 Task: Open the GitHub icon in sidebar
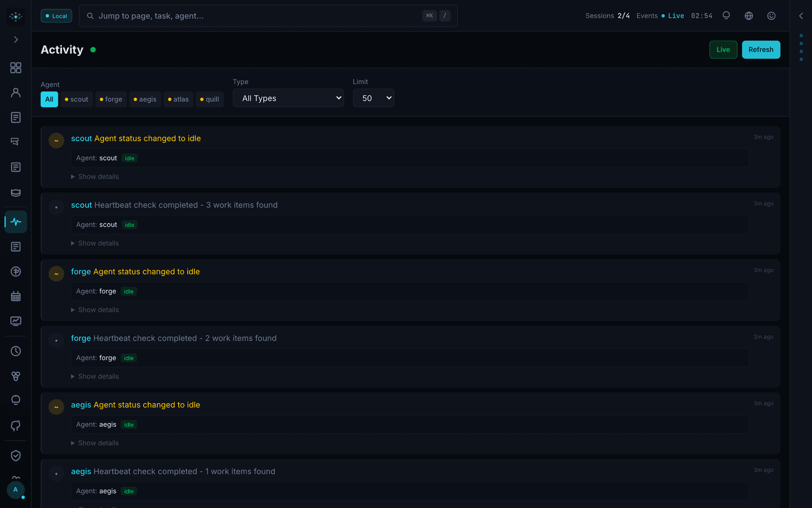pos(16,426)
